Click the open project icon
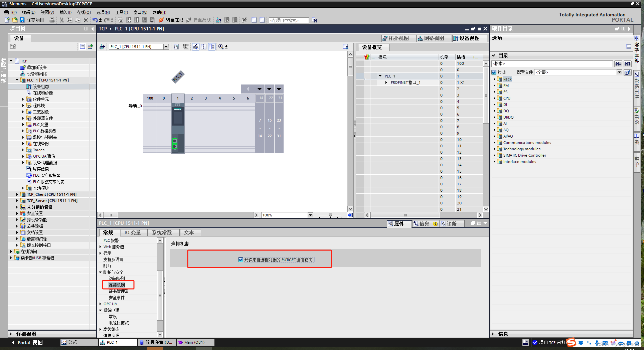Image resolution: width=644 pixels, height=350 pixels. 15,20
